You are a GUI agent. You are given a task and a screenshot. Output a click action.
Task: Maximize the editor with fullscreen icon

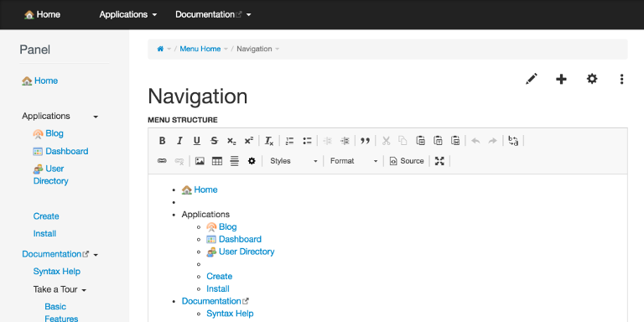[x=439, y=161]
